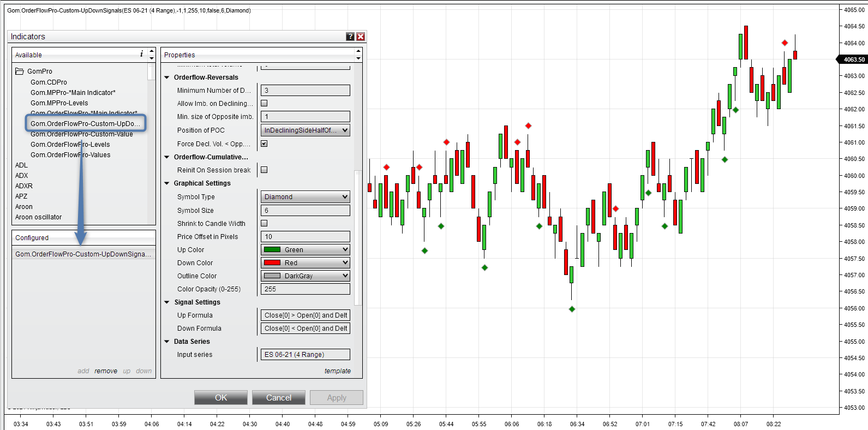Select APZ in Available list
The height and width of the screenshot is (430, 868).
[21, 196]
